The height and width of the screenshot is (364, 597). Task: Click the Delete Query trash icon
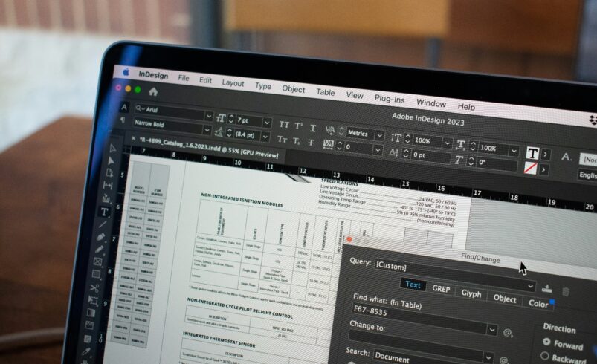point(565,291)
